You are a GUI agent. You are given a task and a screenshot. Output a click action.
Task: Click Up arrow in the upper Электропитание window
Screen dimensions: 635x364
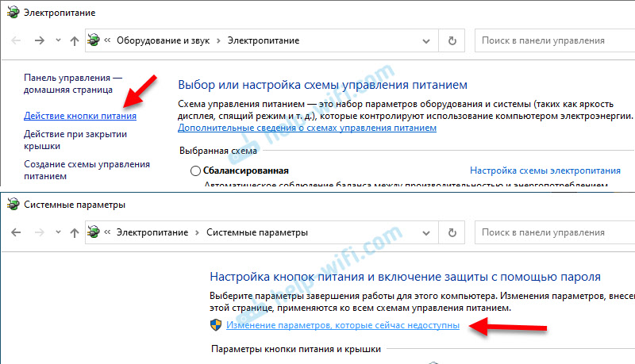click(74, 40)
